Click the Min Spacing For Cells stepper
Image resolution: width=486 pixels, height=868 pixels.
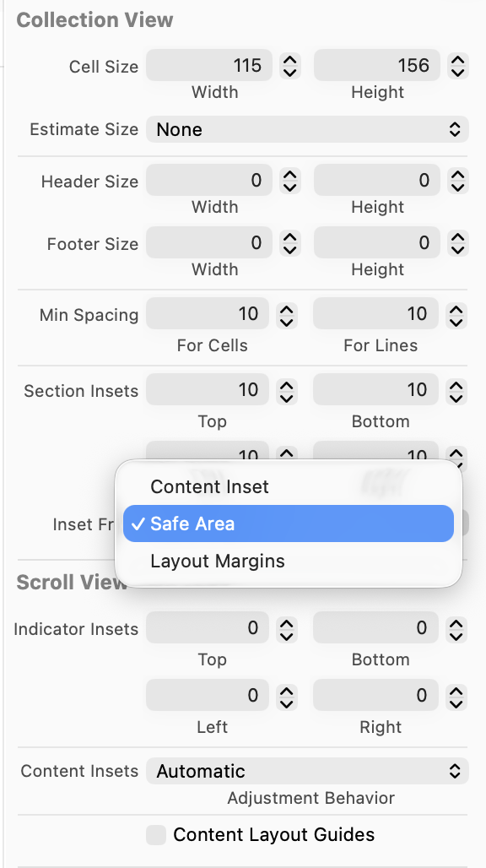coord(286,314)
